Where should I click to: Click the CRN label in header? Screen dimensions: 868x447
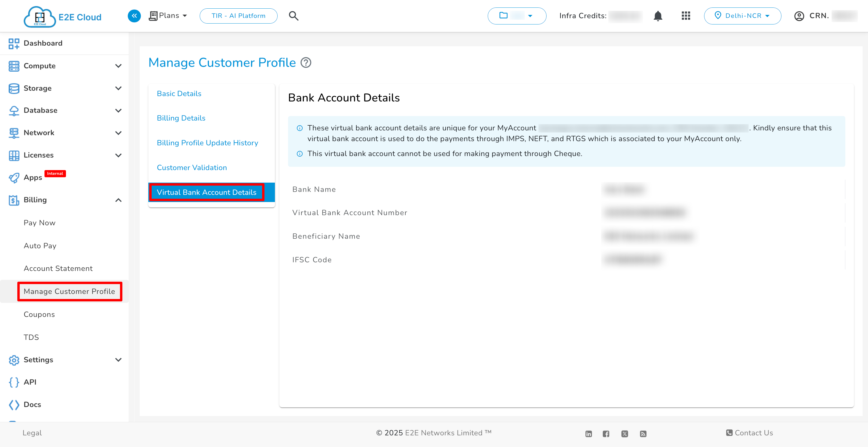click(x=819, y=16)
